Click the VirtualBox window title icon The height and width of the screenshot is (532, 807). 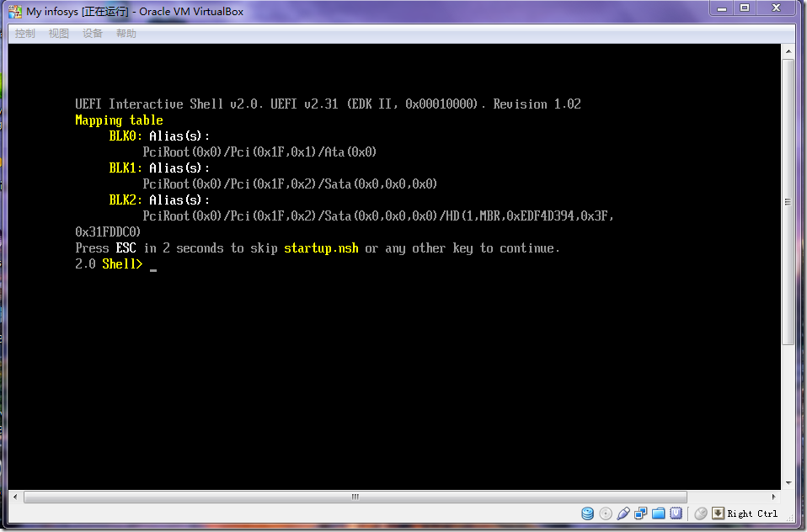click(x=15, y=11)
